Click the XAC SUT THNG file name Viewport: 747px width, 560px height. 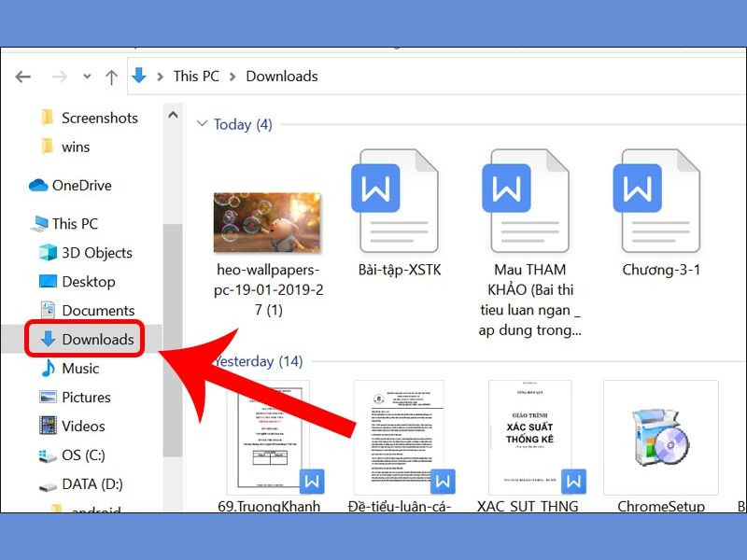pyautogui.click(x=528, y=506)
